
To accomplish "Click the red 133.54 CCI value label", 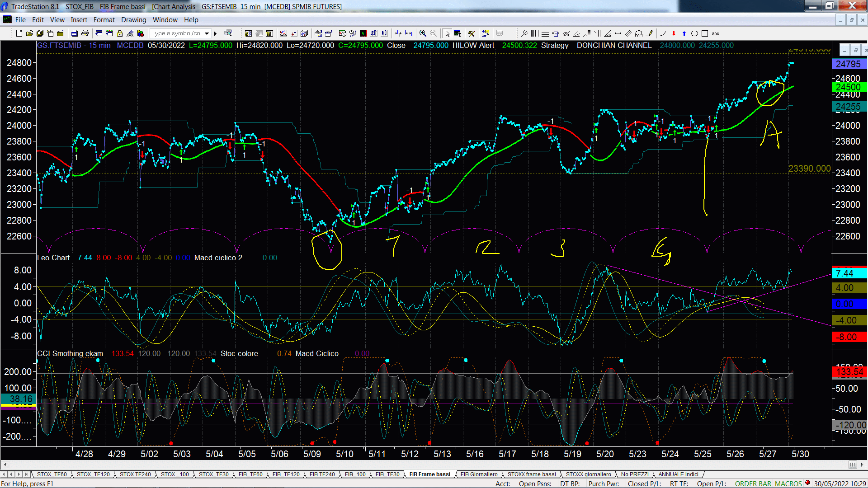I will 849,372.
